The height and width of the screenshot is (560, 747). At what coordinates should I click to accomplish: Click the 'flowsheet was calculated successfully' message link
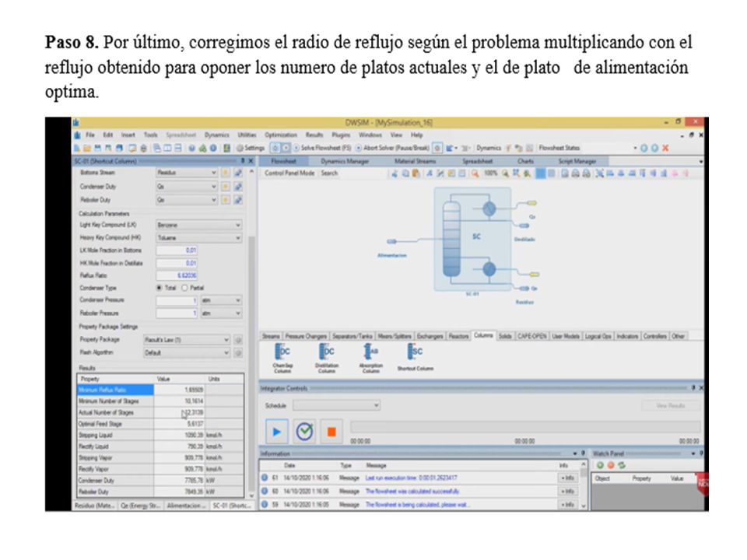click(x=412, y=491)
